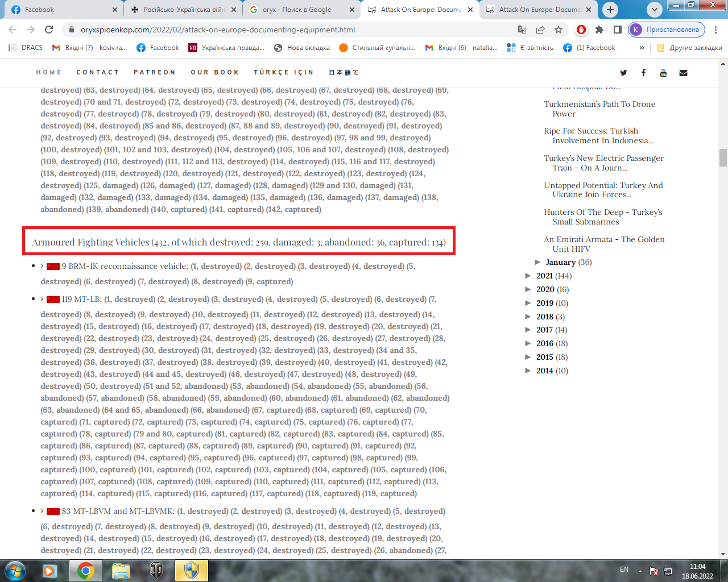Screen dimensions: 728x582
Task: Switch input language from EN indicator
Action: pyautogui.click(x=624, y=569)
